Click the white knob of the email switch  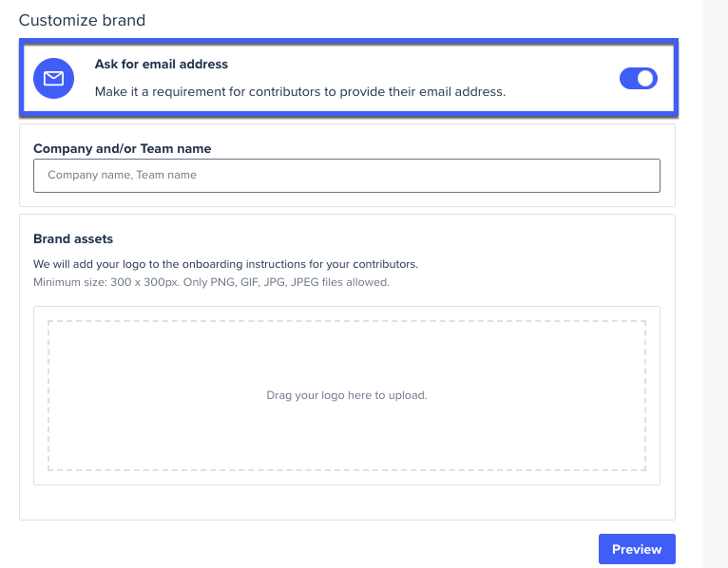[645, 79]
